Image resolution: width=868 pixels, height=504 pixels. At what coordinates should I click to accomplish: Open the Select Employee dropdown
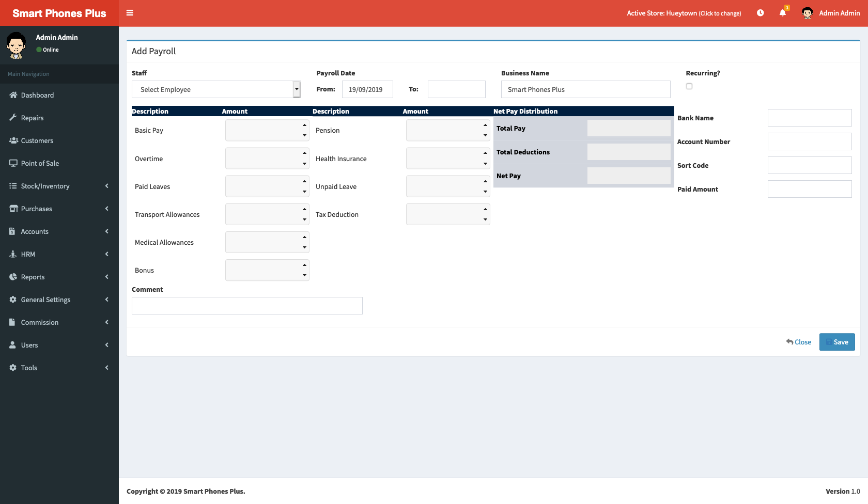[x=216, y=89]
